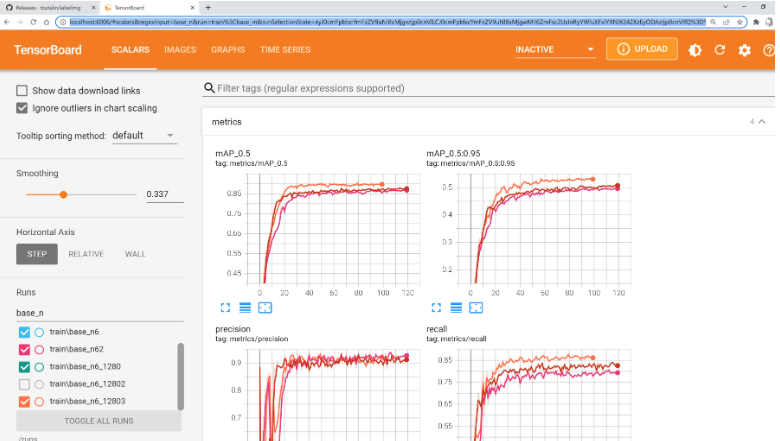This screenshot has height=441, width=780.
Task: Click the Smoothing slider handle
Action: (x=63, y=194)
